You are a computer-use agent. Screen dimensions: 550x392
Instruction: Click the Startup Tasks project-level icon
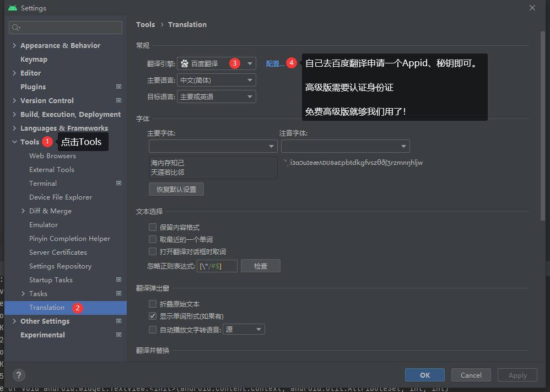pyautogui.click(x=118, y=280)
